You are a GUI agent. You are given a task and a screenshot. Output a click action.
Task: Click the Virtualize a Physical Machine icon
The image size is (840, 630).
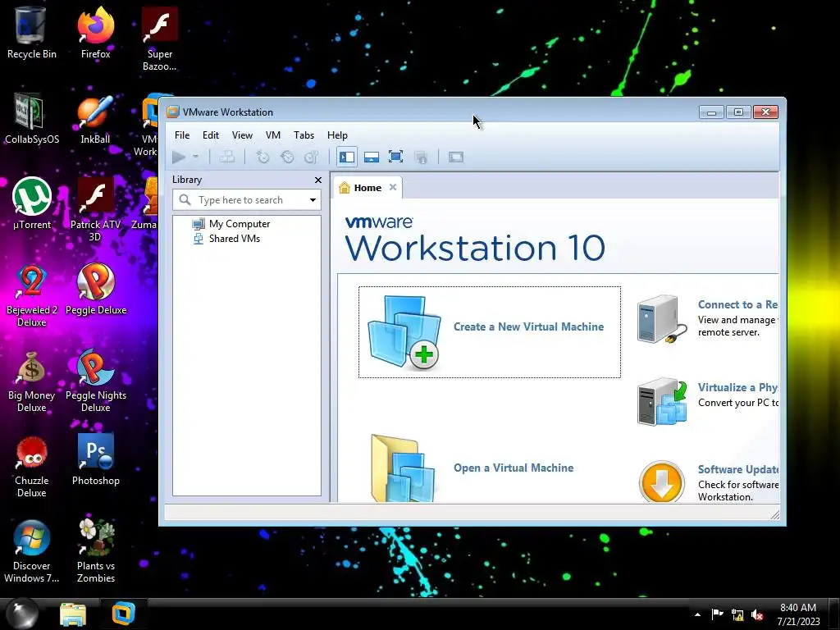tap(662, 402)
